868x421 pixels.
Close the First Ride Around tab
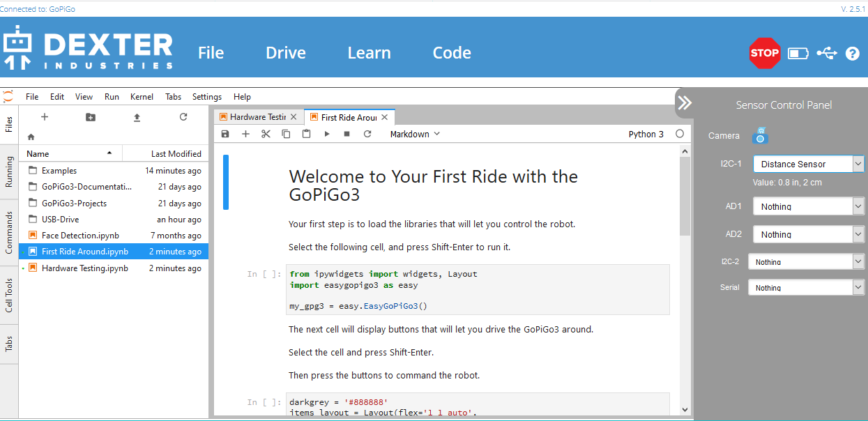[385, 117]
